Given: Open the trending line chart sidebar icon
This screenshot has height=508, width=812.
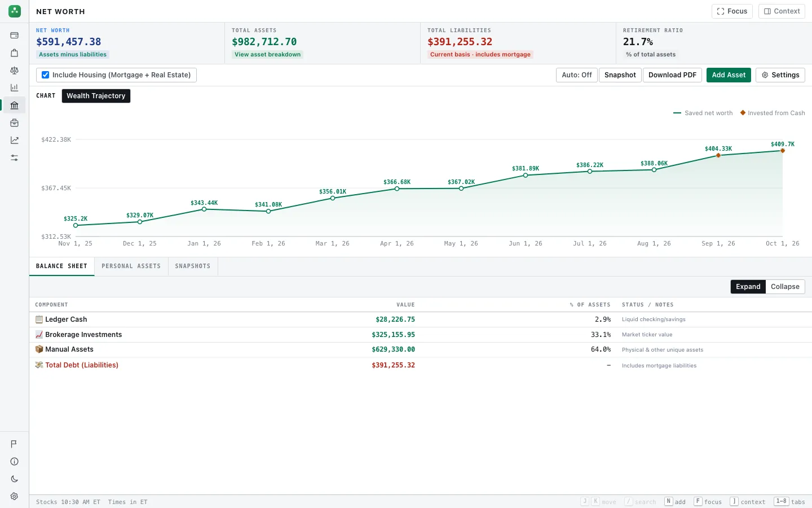Looking at the screenshot, I should [15, 140].
